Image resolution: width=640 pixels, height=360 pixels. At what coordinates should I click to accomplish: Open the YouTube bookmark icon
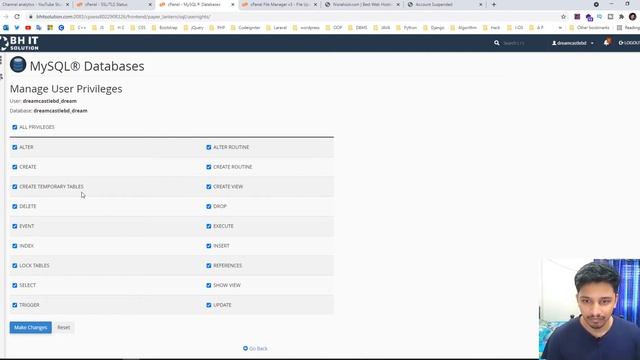(28, 28)
